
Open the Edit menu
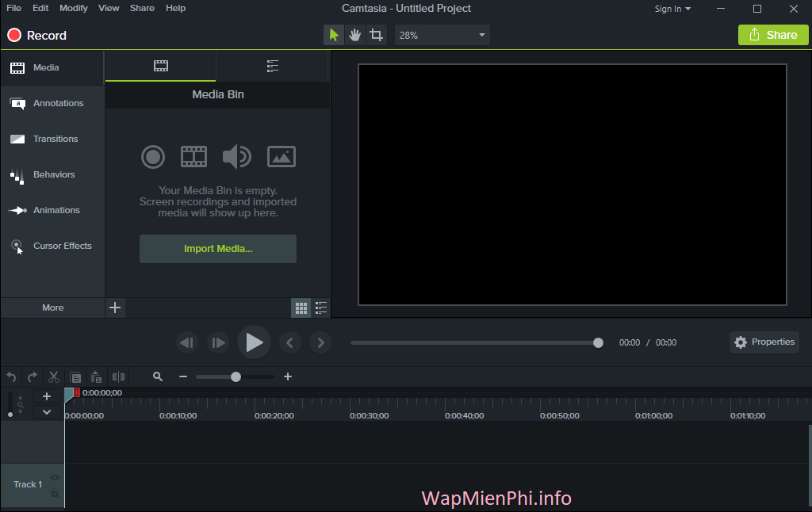[x=40, y=8]
